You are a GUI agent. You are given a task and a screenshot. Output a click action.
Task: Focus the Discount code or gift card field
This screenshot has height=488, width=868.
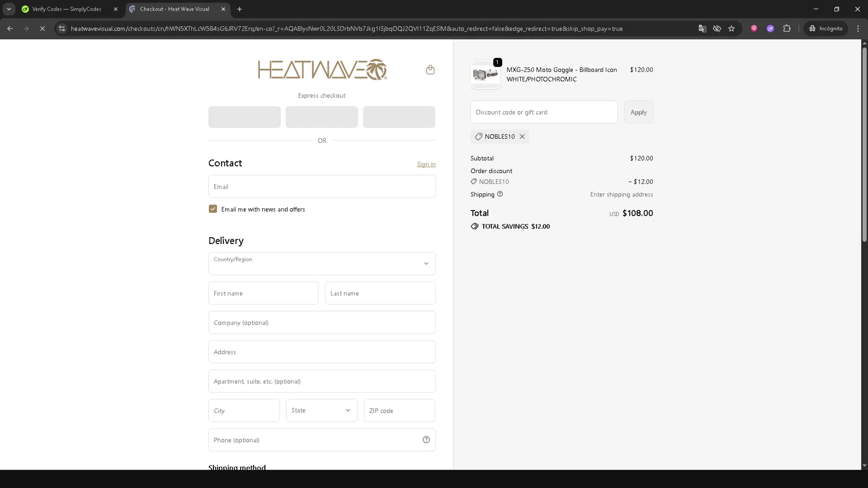pos(544,112)
